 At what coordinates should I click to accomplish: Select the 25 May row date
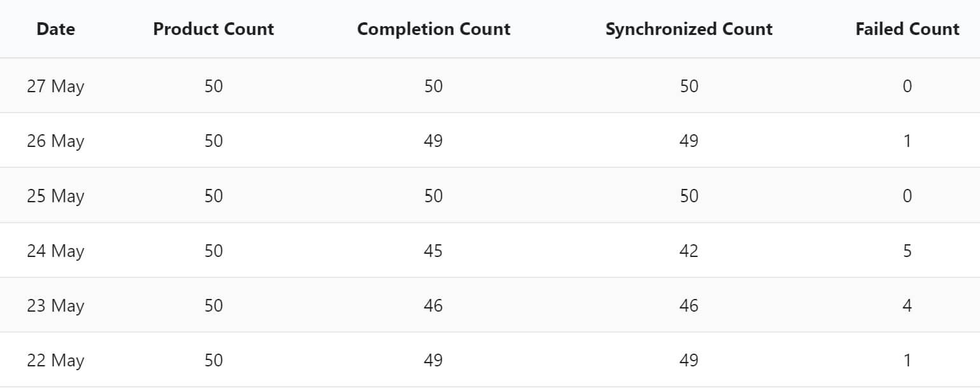(x=55, y=195)
